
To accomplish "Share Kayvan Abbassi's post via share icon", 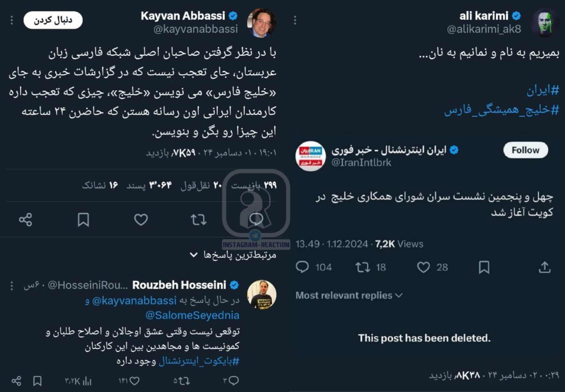I will coord(25,220).
